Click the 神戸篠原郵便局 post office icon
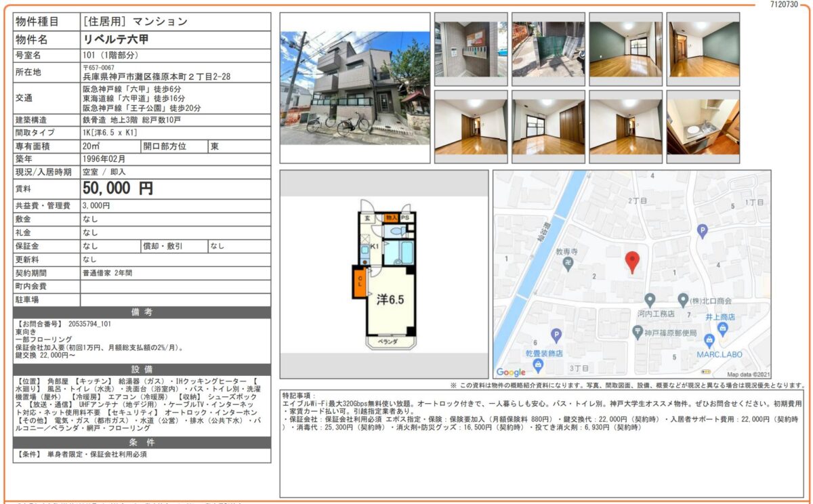The image size is (813, 504). tap(638, 331)
